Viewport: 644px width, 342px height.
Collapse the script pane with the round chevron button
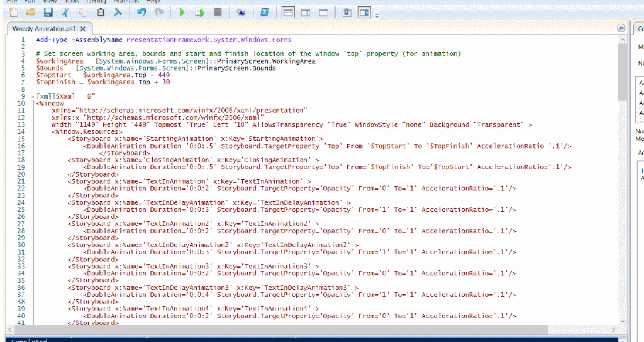point(621,28)
